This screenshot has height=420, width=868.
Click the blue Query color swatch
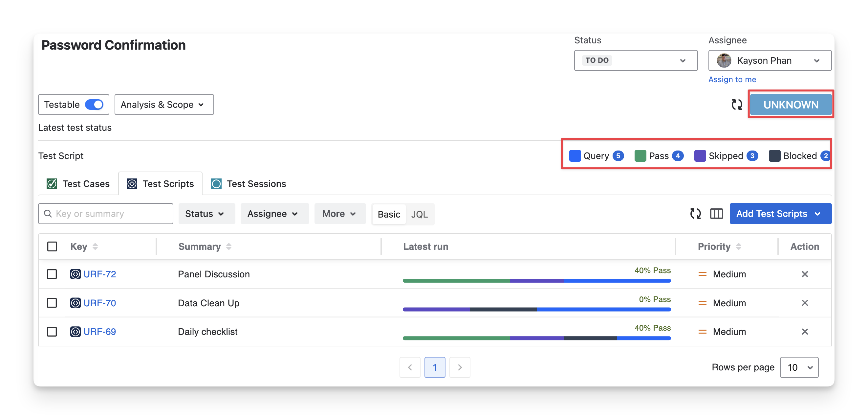[x=575, y=156]
